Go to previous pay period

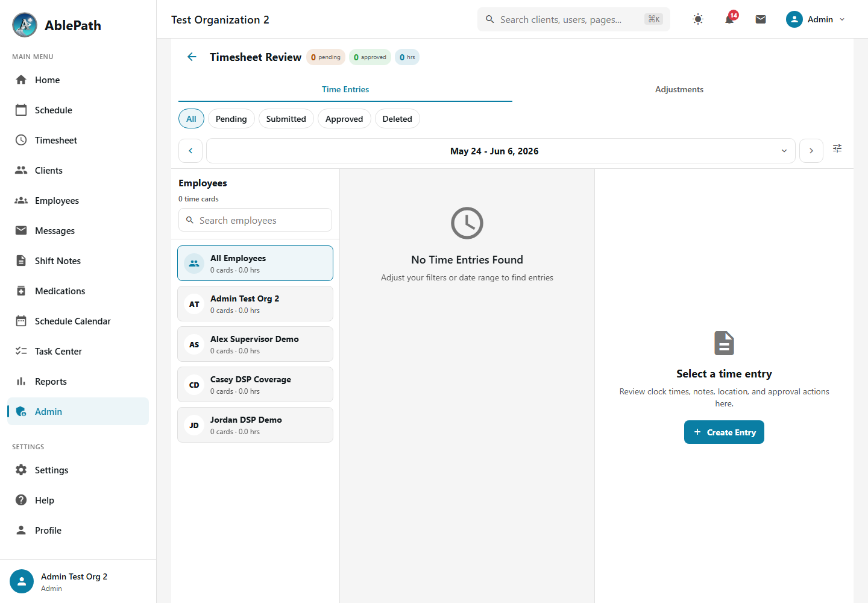[x=190, y=151]
